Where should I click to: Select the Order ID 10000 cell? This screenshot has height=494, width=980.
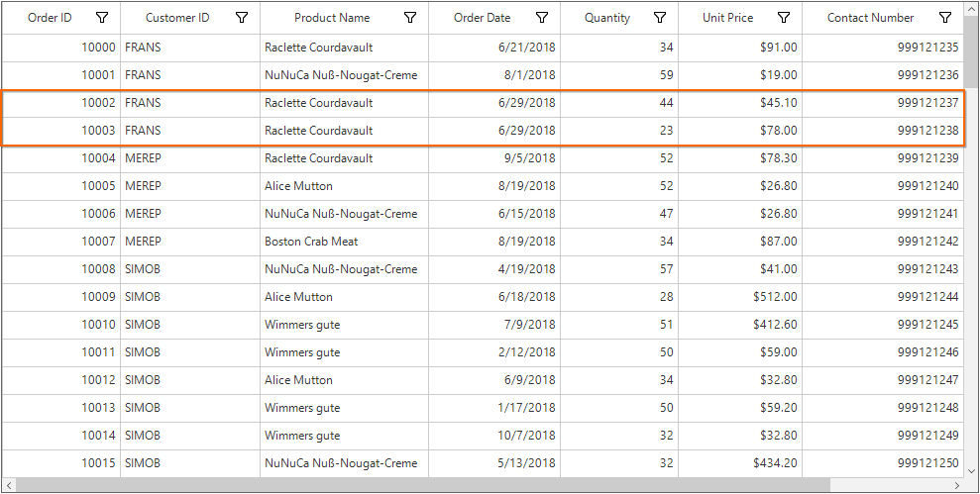pyautogui.click(x=60, y=48)
